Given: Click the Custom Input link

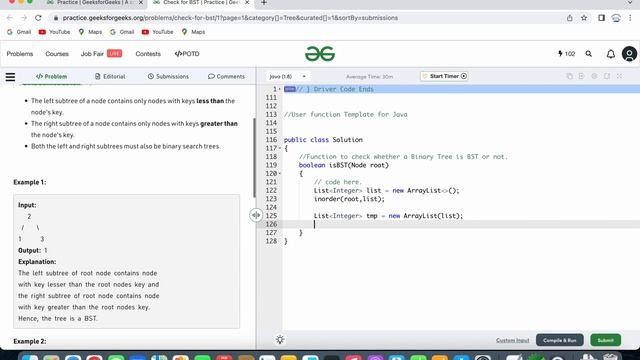Looking at the screenshot, I should tap(512, 340).
